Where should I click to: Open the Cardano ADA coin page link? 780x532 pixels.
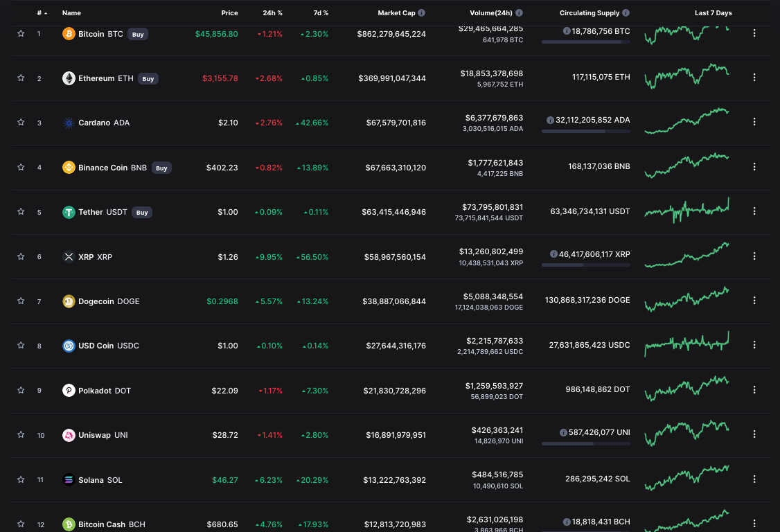pos(104,123)
